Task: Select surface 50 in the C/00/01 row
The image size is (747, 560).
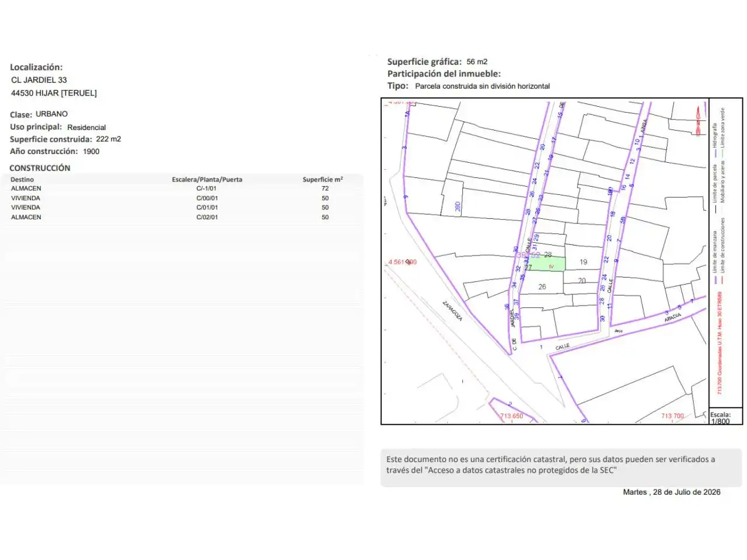Action: click(325, 198)
